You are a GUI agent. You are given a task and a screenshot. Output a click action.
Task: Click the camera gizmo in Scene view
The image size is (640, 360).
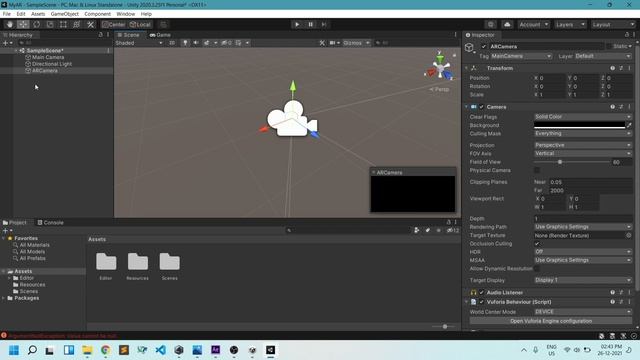291,119
